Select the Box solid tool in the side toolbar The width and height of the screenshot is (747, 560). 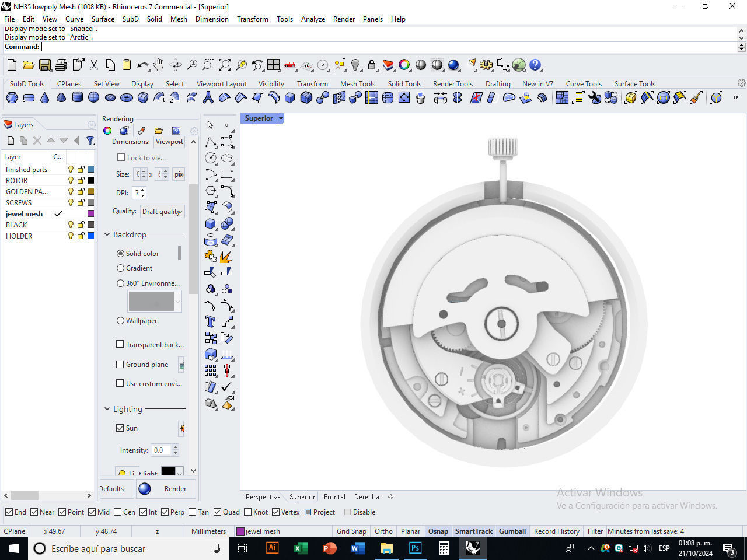(x=211, y=223)
